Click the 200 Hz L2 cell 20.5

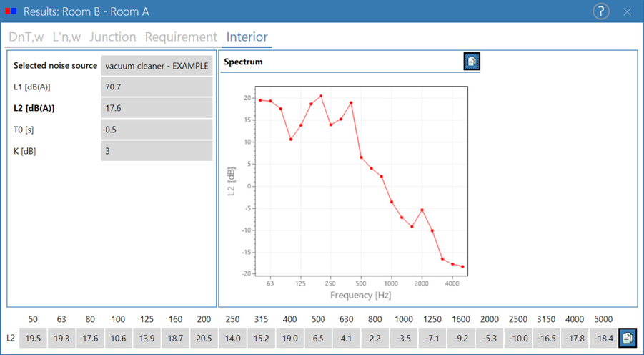coord(204,338)
